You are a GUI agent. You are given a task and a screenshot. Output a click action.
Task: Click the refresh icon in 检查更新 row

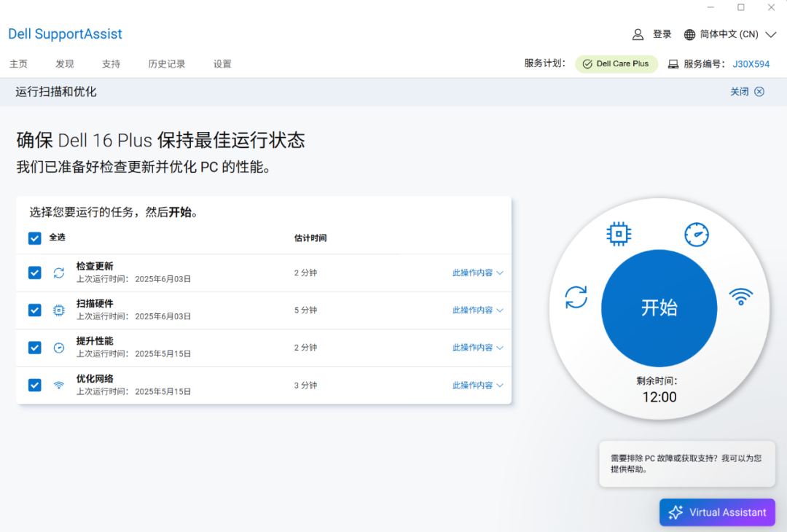click(x=59, y=273)
